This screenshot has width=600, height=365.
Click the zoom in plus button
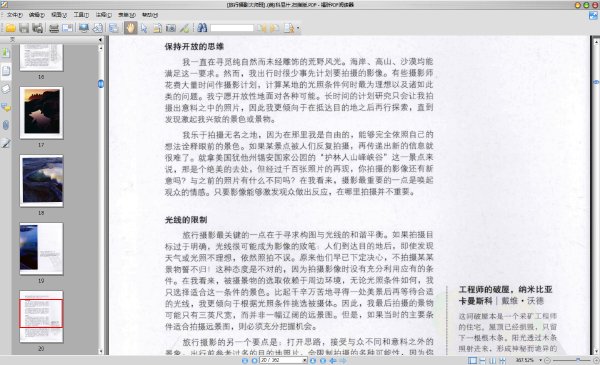pyautogui.click(x=596, y=360)
